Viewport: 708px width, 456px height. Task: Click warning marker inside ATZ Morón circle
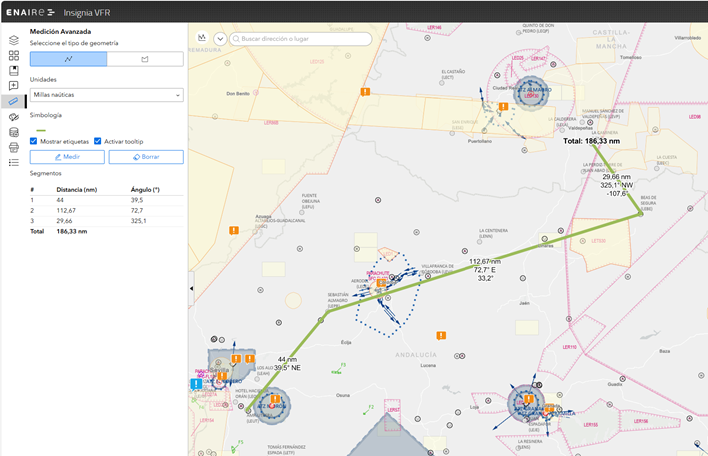275,399
